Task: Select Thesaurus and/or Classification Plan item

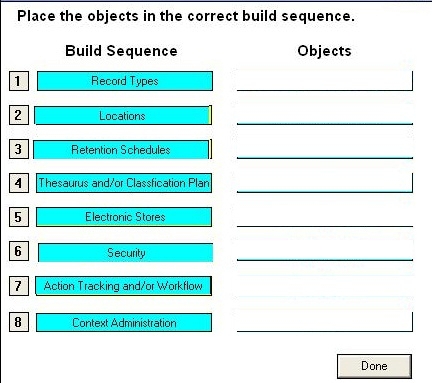Action: tap(124, 183)
